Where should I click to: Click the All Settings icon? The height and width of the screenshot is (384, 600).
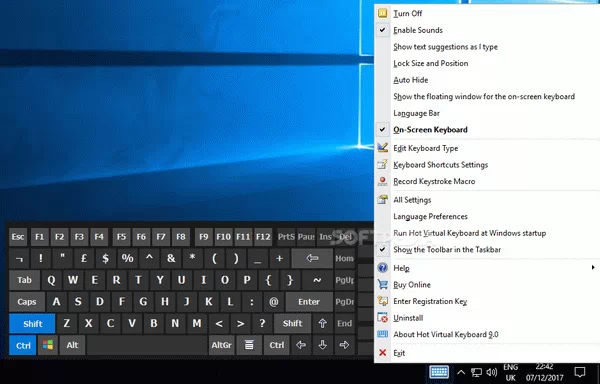tap(382, 200)
